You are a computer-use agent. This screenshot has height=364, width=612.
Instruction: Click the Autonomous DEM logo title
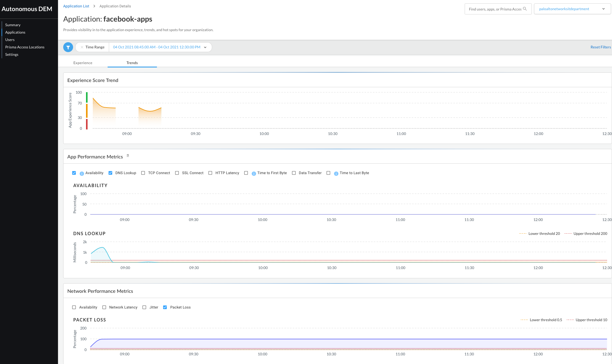pos(27,9)
